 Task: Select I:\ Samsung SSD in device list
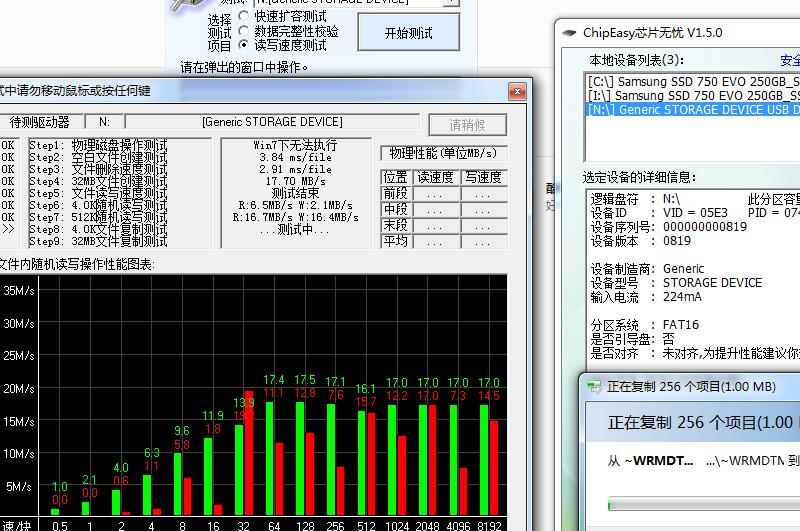692,95
